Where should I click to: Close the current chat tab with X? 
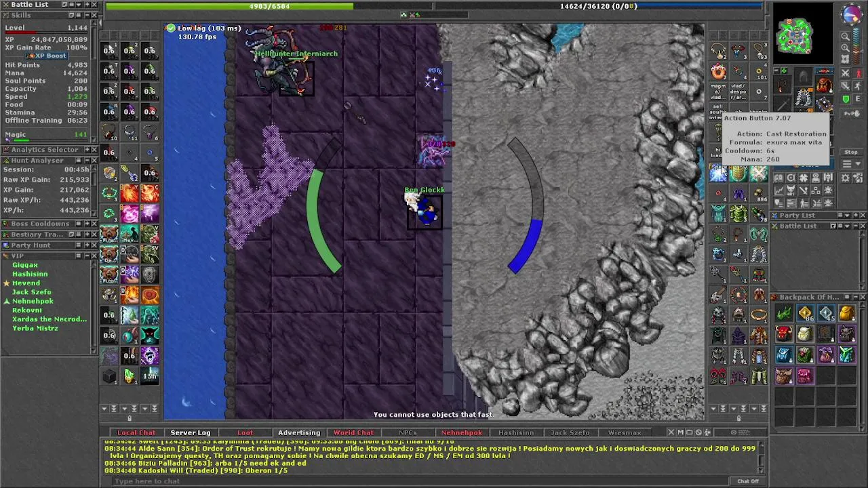click(671, 432)
